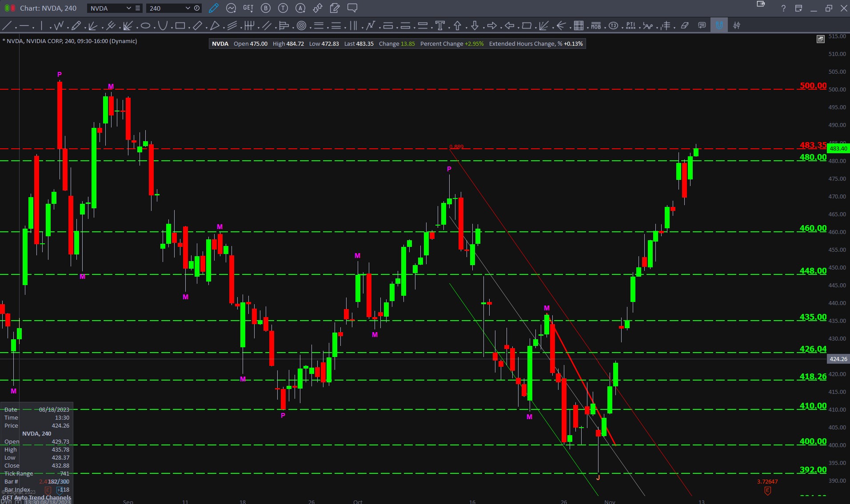Expand the 240 interval dropdown
This screenshot has width=850, height=504.
[x=188, y=8]
